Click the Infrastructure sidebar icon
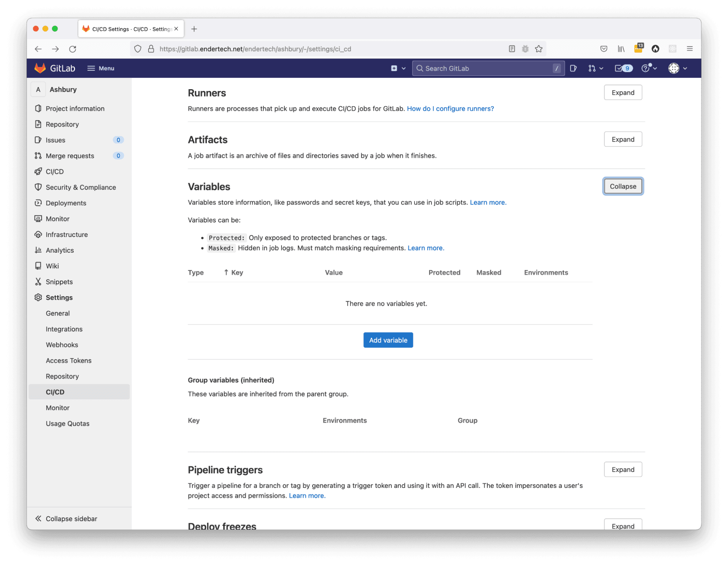This screenshot has height=565, width=728. coord(38,234)
